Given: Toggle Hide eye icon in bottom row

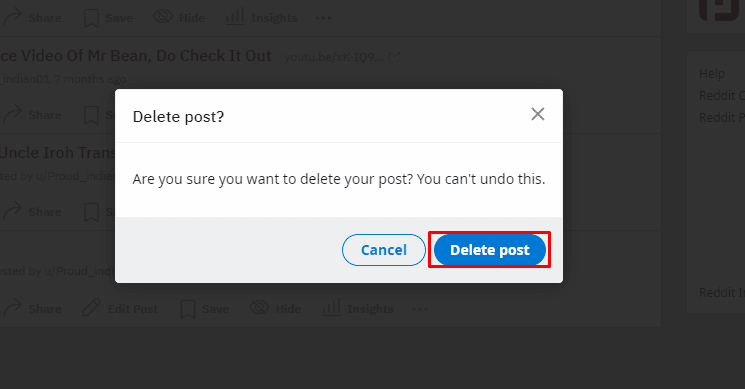Looking at the screenshot, I should point(259,308).
